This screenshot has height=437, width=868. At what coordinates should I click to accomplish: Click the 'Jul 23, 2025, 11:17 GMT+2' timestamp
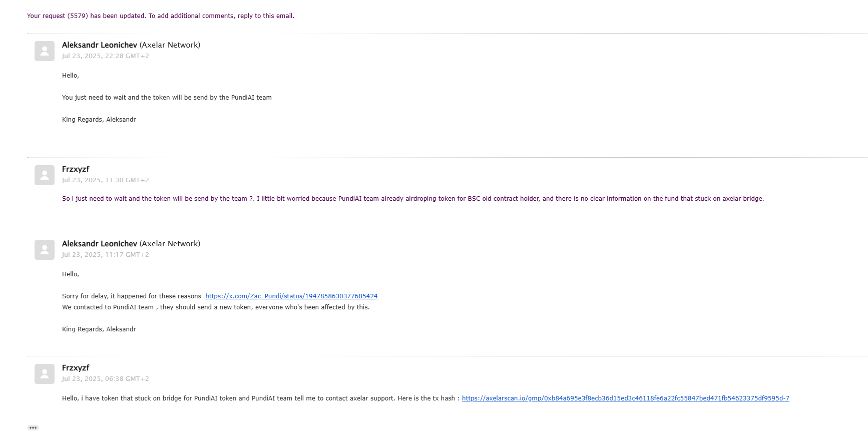pyautogui.click(x=105, y=255)
